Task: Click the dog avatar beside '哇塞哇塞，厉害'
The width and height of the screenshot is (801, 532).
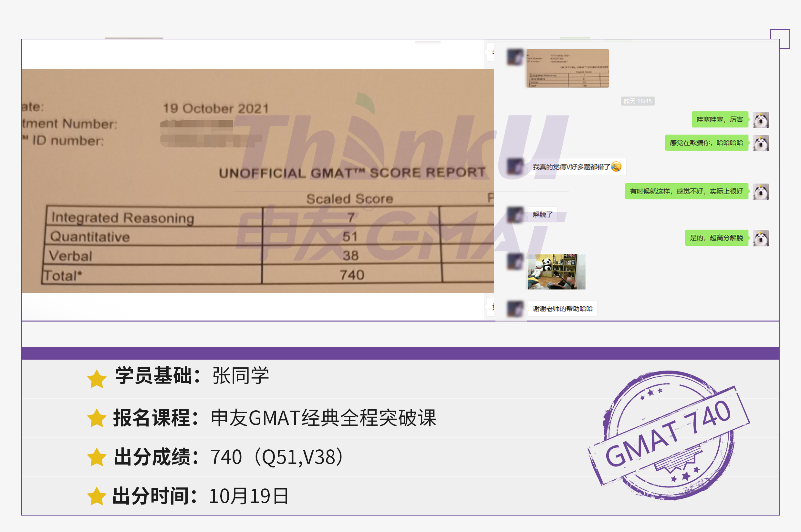Action: pos(761,120)
